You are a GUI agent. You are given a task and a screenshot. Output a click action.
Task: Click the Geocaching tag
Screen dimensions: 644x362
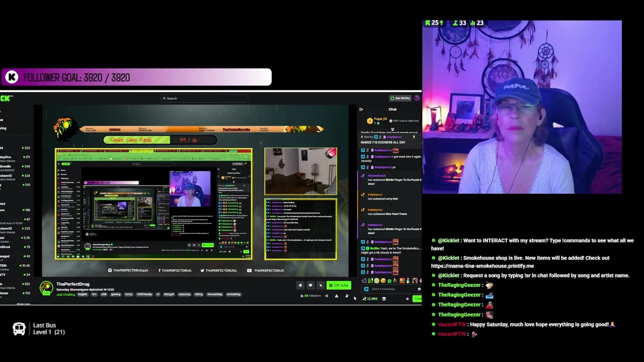point(214,295)
